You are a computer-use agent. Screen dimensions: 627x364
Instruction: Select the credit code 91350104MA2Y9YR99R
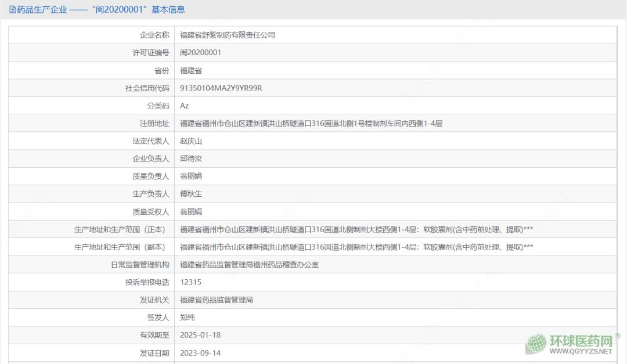coord(221,88)
